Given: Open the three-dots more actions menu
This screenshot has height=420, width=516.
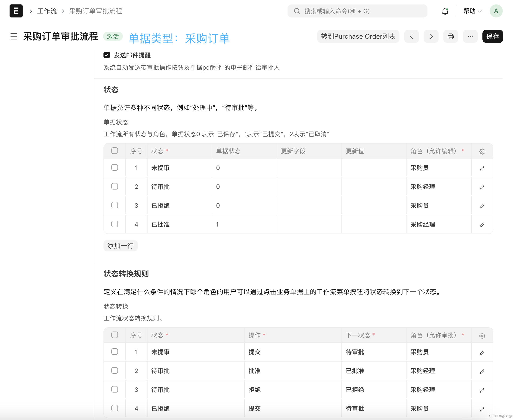Looking at the screenshot, I should point(470,36).
